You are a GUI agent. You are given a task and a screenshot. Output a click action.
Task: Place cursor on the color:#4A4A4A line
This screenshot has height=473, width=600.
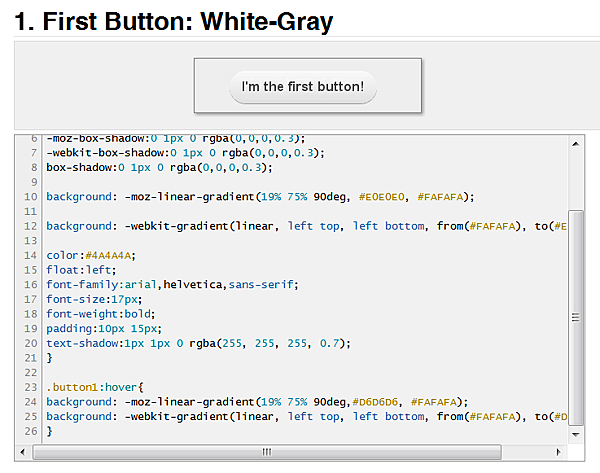tap(91, 255)
